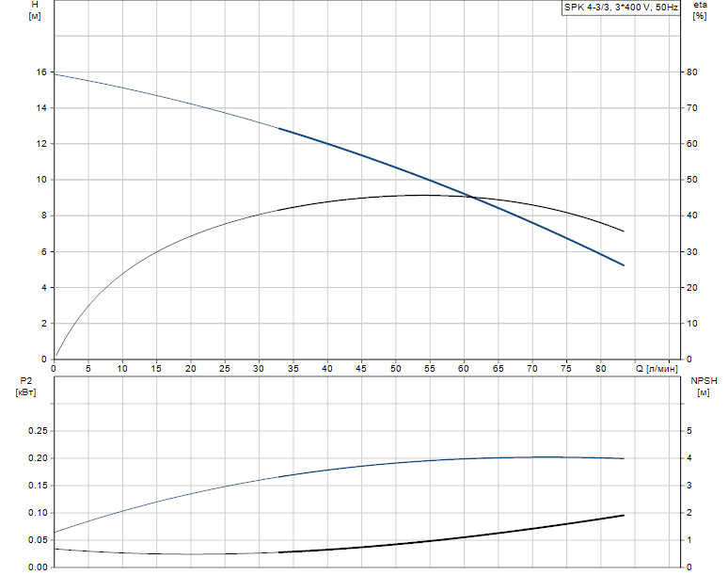Click the left start of the blue head curve
The image size is (728, 575).
[x=55, y=73]
